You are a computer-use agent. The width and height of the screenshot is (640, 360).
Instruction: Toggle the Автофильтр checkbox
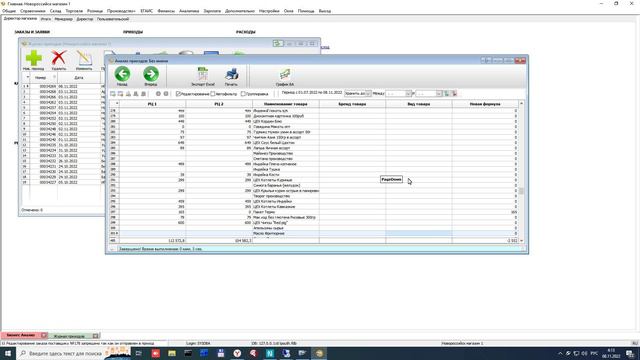[x=213, y=94]
